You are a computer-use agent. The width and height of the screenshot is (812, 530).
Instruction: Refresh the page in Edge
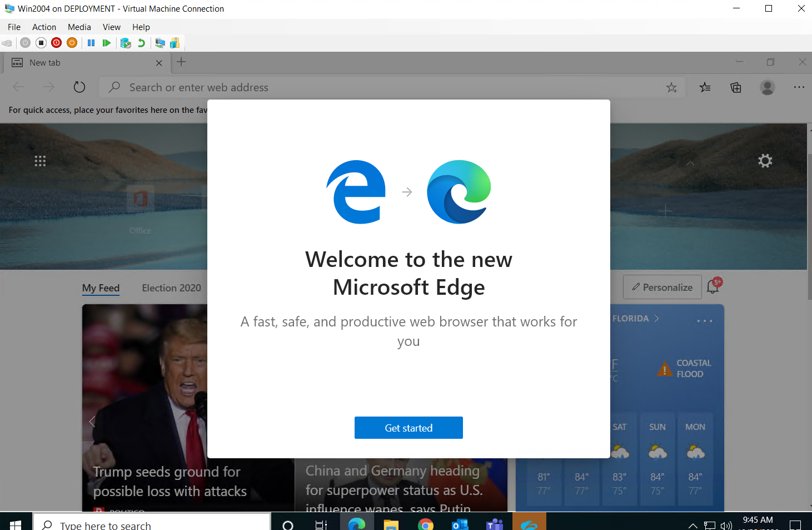point(79,87)
